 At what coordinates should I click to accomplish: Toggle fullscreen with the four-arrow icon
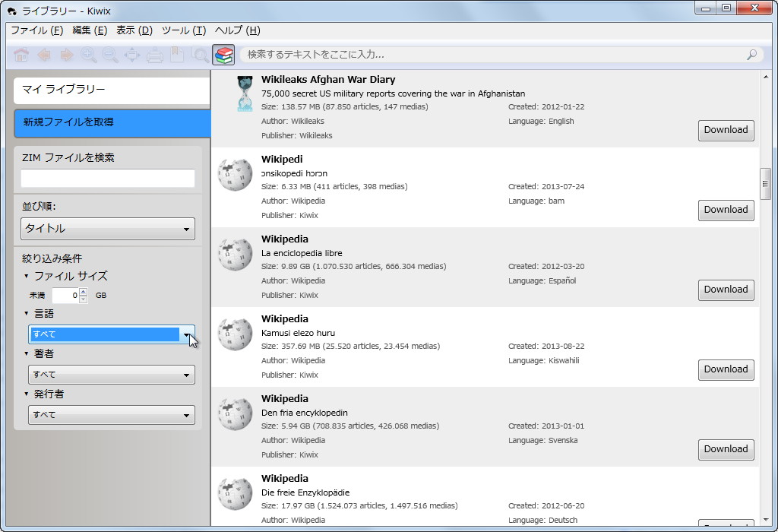132,55
